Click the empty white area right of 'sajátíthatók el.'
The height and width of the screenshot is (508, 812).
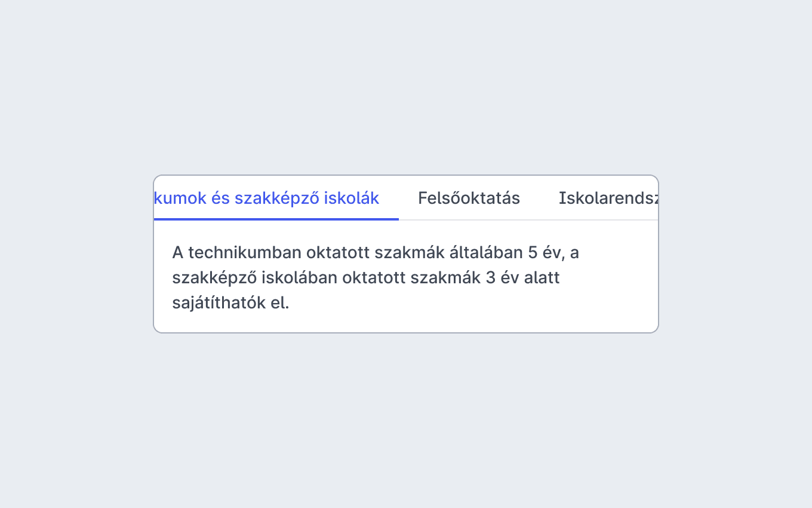466,303
